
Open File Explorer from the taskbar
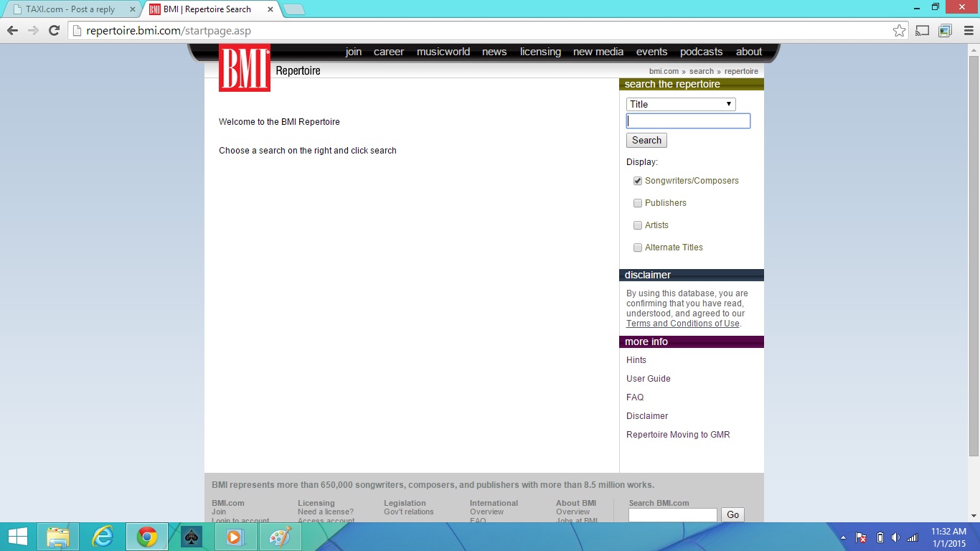coord(58,537)
